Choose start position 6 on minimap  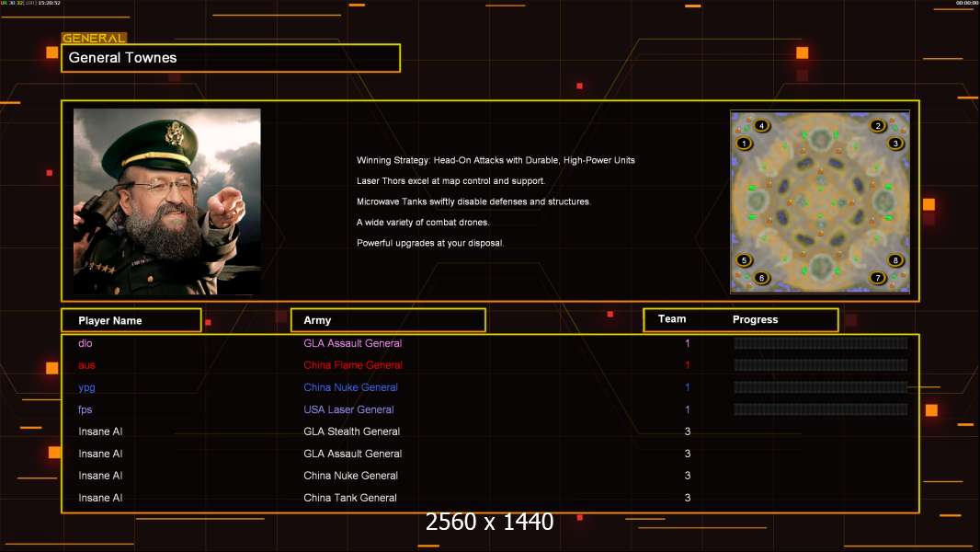pyautogui.click(x=761, y=278)
